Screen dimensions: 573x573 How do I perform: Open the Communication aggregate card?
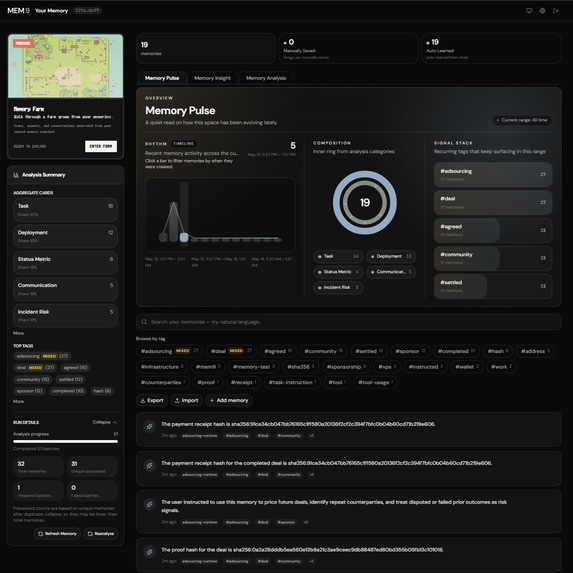(x=65, y=289)
